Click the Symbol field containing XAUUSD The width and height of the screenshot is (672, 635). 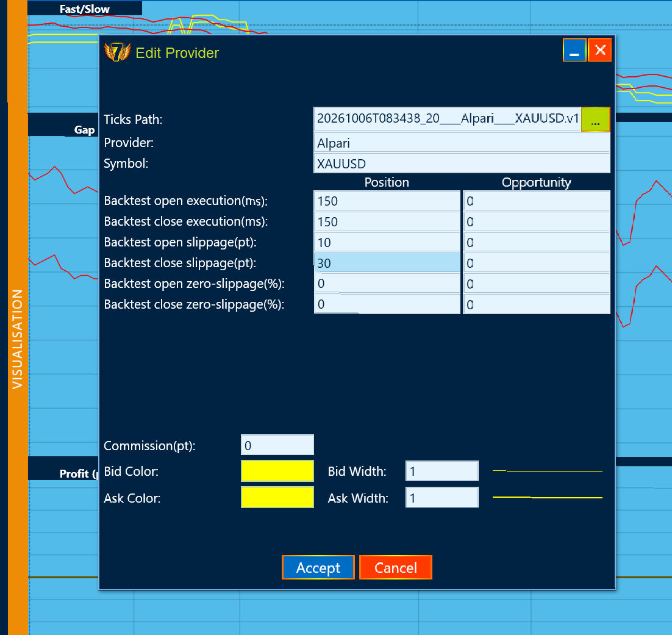[462, 163]
